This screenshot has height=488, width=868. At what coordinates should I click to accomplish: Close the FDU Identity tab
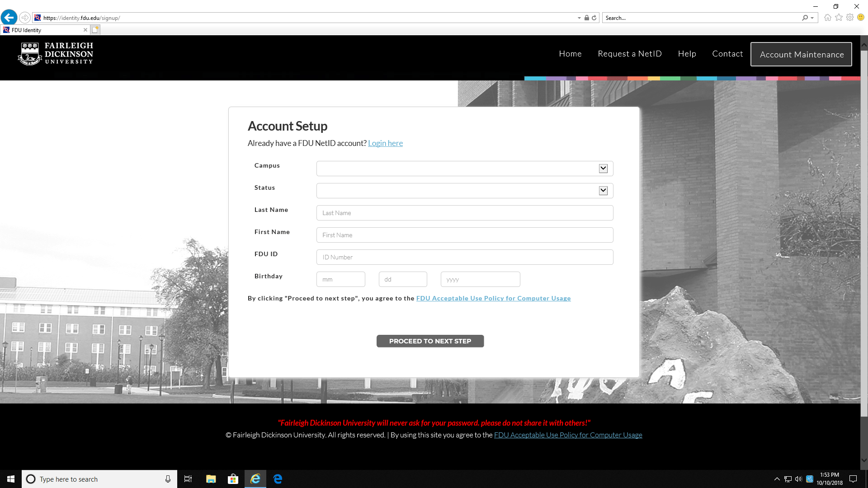[85, 30]
